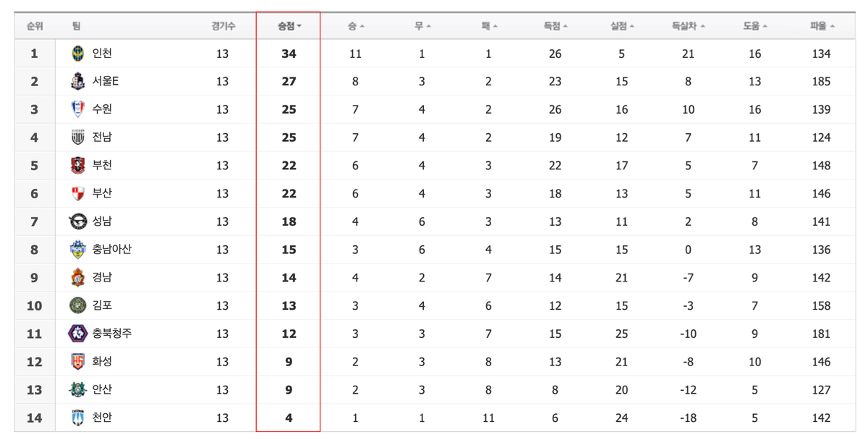Click the 성남 team logo
Screen dimensions: 868x440
77,221
